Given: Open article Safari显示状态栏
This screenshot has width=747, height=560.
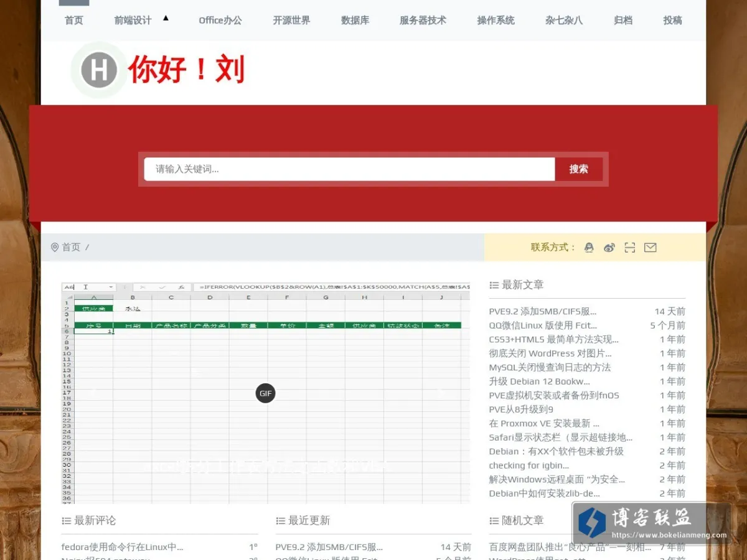Looking at the screenshot, I should pyautogui.click(x=561, y=437).
